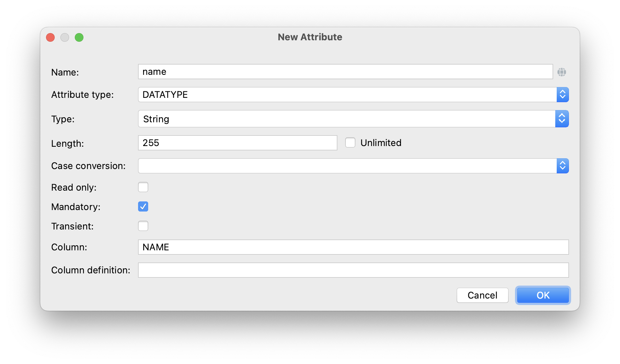Screen dimensions: 620x364
Task: Select the Column field containing NAME
Action: (353, 247)
